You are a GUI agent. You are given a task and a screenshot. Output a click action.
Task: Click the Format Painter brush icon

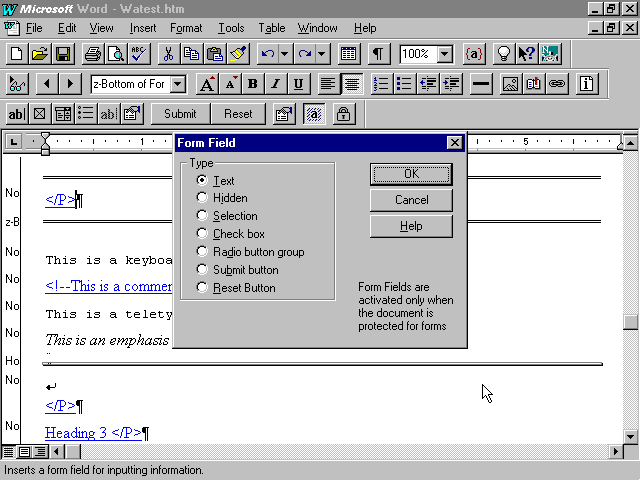pyautogui.click(x=237, y=54)
